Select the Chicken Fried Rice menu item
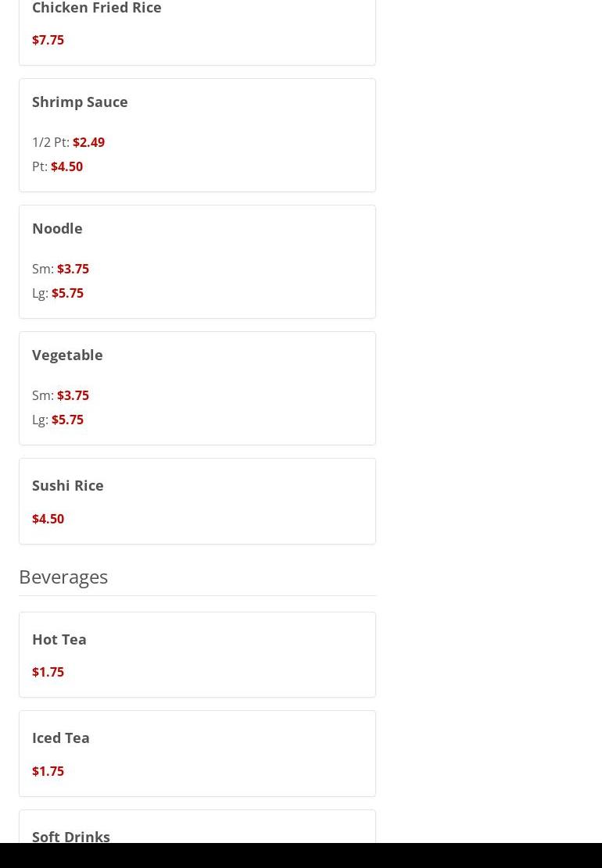This screenshot has height=868, width=602. [197, 32]
